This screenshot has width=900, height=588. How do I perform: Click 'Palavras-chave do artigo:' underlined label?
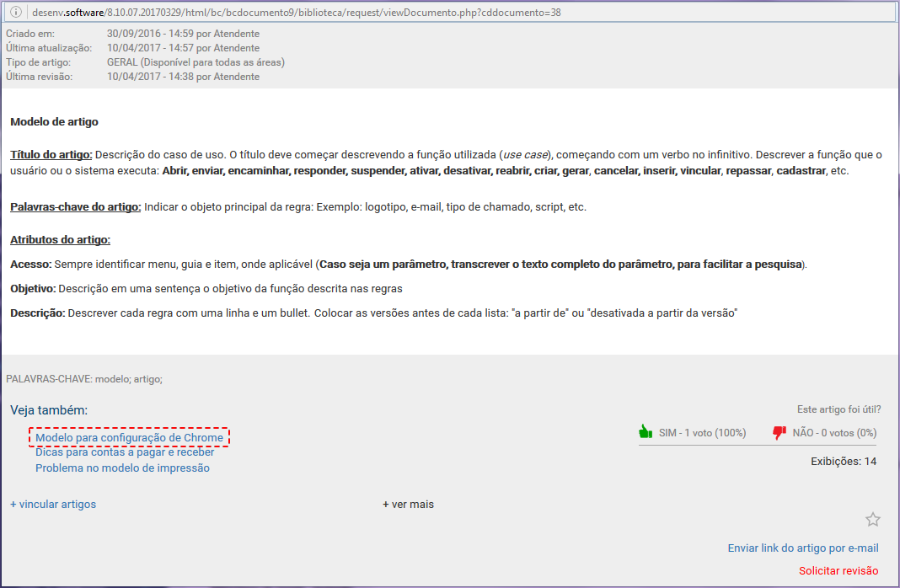75,206
